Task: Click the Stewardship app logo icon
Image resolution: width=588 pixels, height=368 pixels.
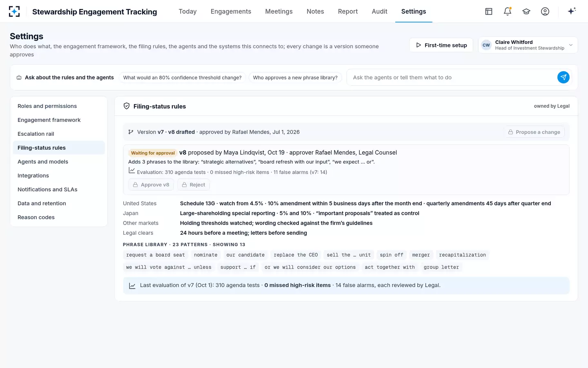Action: tap(14, 11)
